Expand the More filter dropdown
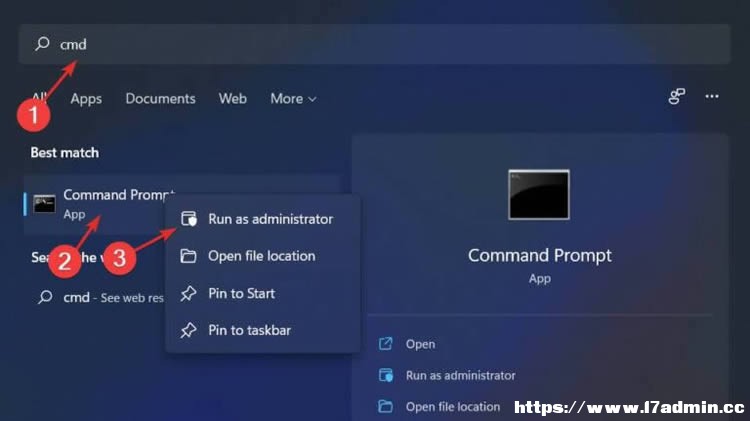 point(293,99)
